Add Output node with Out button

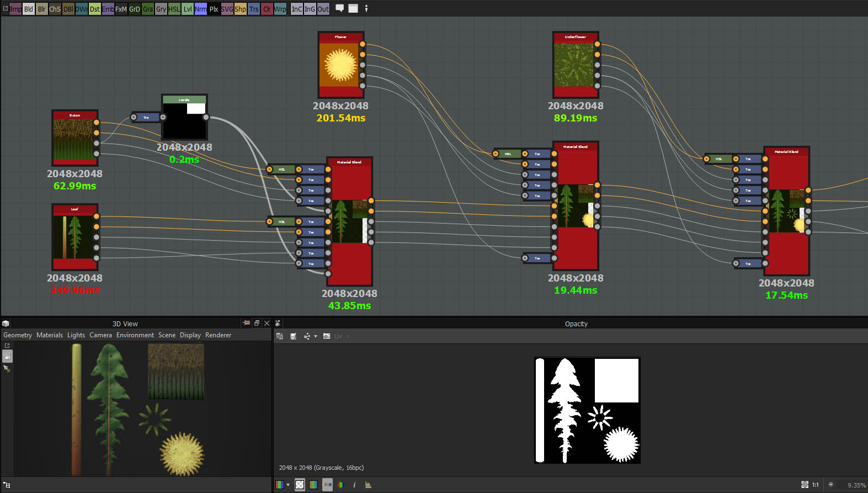point(323,9)
